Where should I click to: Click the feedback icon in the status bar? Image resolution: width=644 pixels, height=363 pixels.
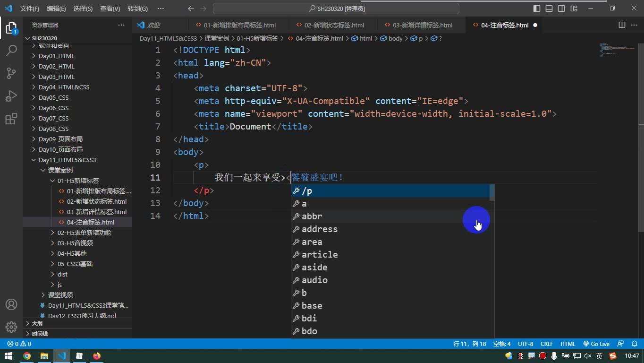coord(620,344)
